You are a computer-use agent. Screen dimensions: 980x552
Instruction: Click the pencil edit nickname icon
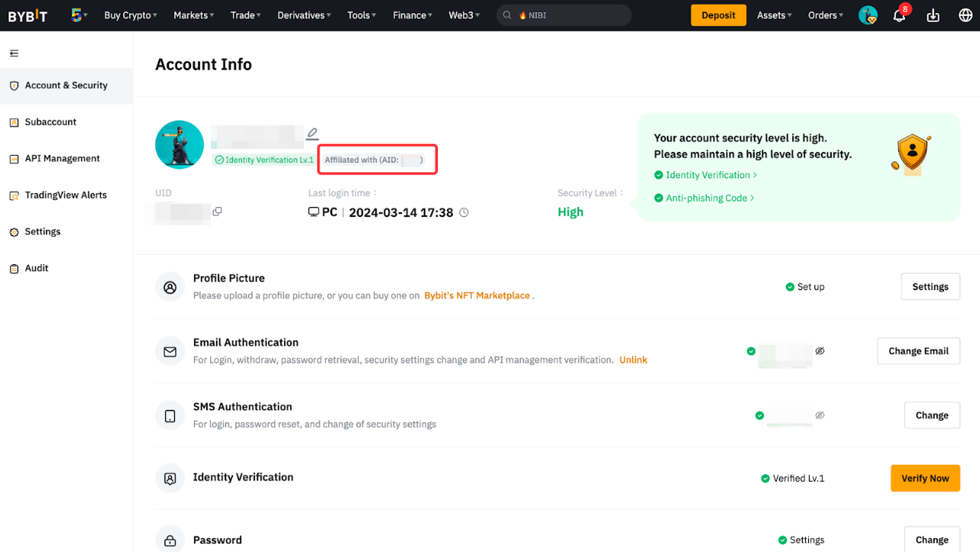click(x=312, y=134)
